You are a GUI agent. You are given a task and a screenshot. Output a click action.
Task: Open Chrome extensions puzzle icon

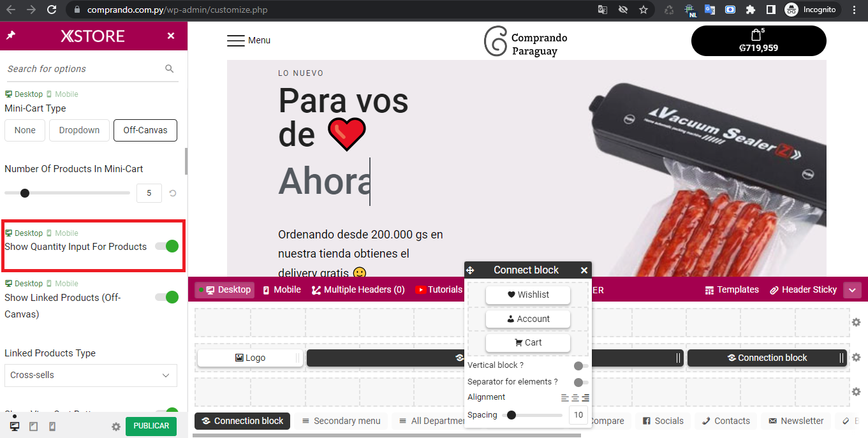click(751, 10)
